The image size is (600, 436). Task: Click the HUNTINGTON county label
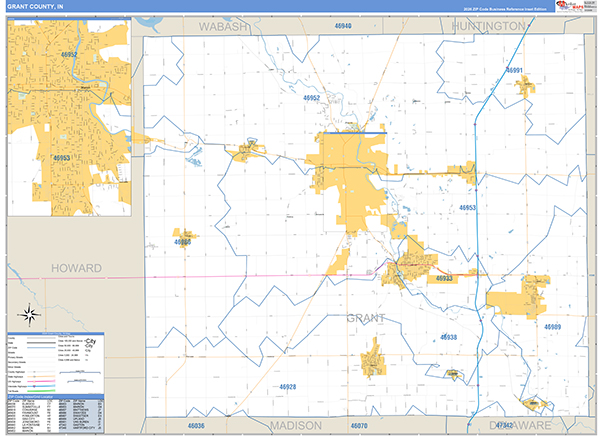(x=488, y=26)
